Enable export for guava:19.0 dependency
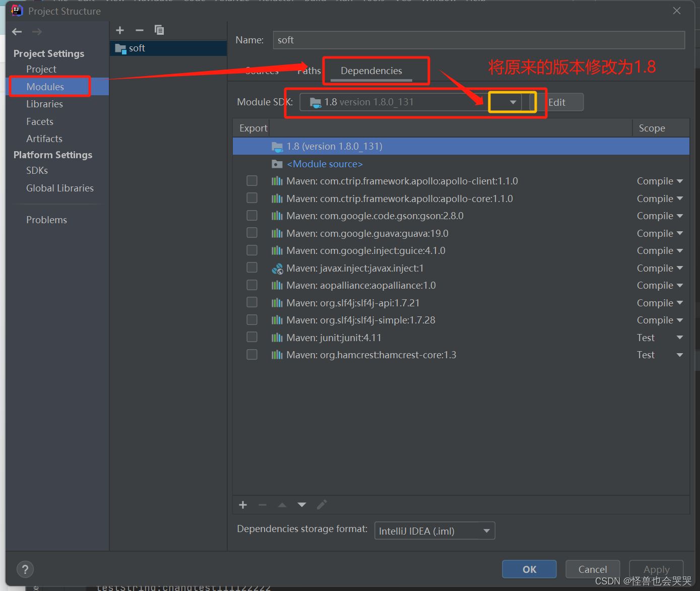700x591 pixels. 252,232
